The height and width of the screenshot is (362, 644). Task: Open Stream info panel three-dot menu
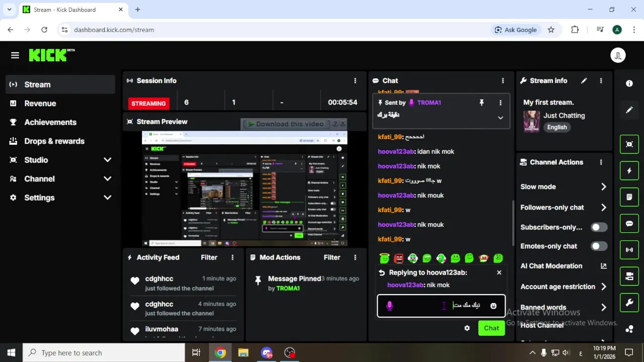point(601,80)
